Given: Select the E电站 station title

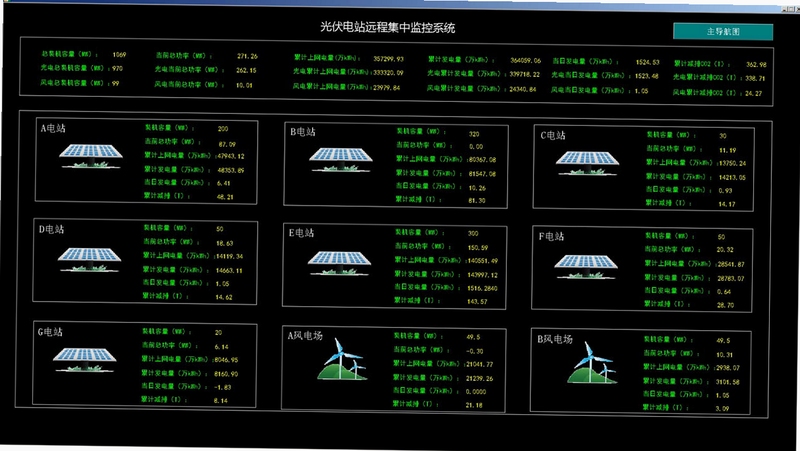Looking at the screenshot, I should (x=302, y=233).
